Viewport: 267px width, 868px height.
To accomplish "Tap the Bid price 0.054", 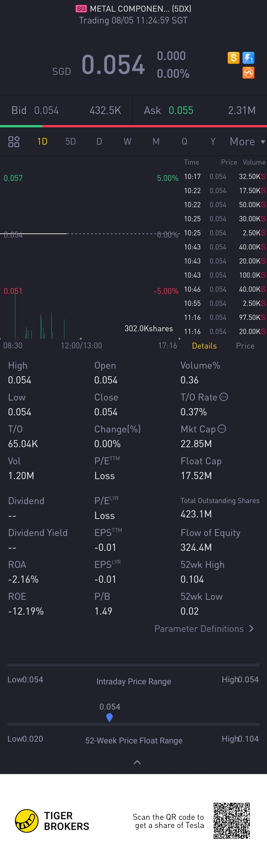I will click(x=46, y=110).
